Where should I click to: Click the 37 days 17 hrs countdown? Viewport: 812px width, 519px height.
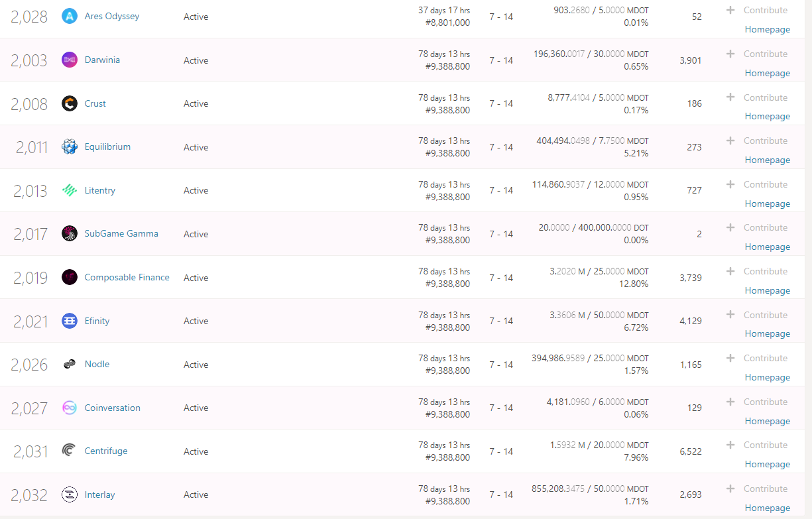(x=444, y=10)
